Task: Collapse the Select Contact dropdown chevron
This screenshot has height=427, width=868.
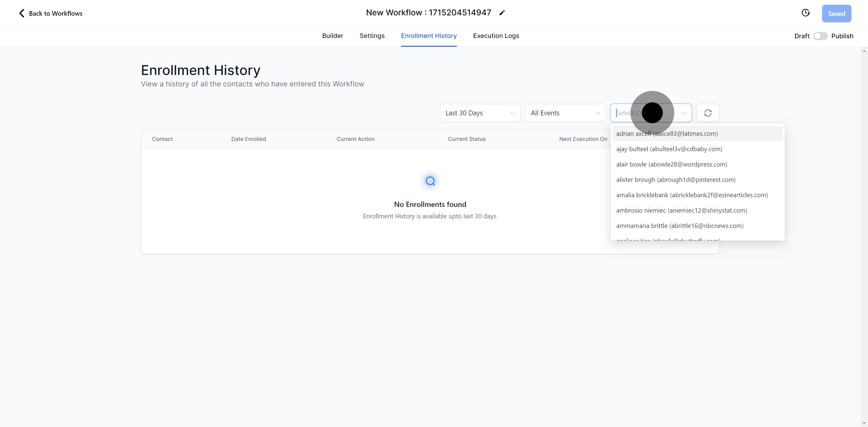Action: tap(683, 113)
